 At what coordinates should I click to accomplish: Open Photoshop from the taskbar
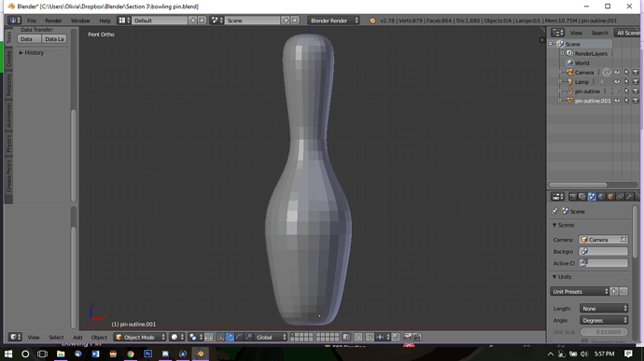[147, 354]
